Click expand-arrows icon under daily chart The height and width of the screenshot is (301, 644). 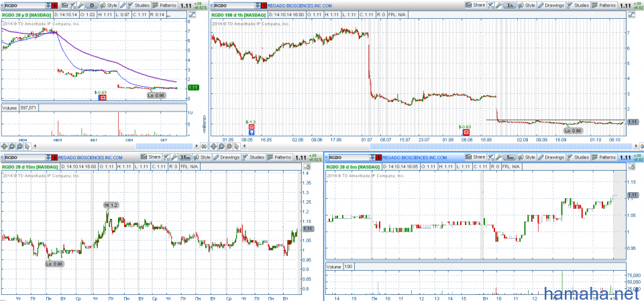point(204,146)
